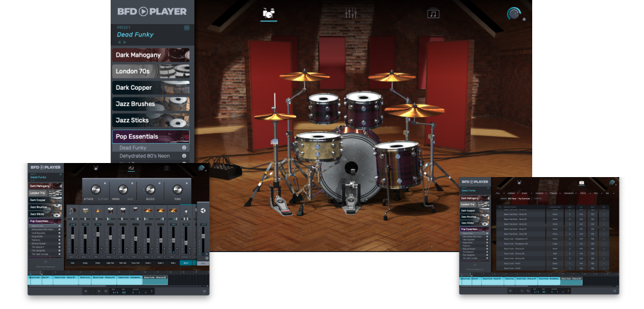
Task: Toggle loop in mixer window transport
Action: 106,291
